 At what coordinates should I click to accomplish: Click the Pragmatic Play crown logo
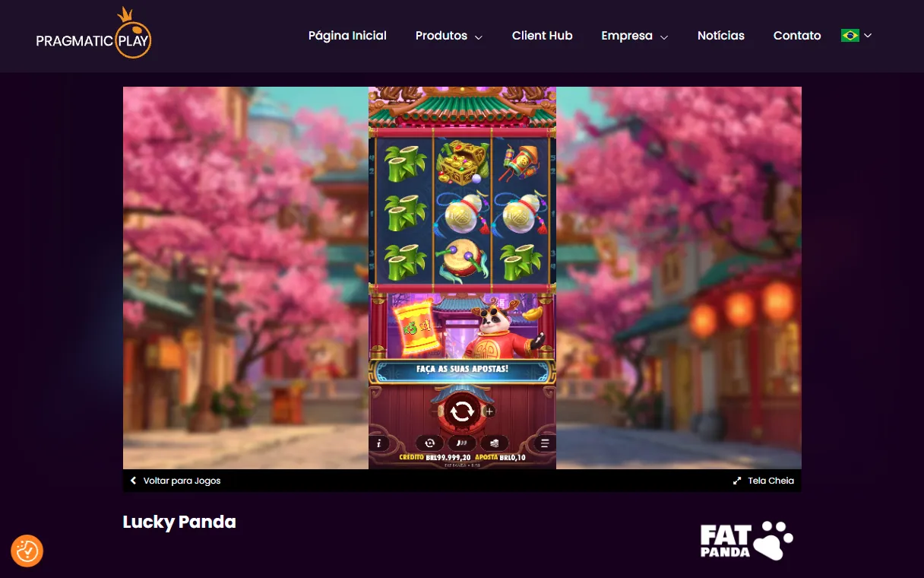93,33
